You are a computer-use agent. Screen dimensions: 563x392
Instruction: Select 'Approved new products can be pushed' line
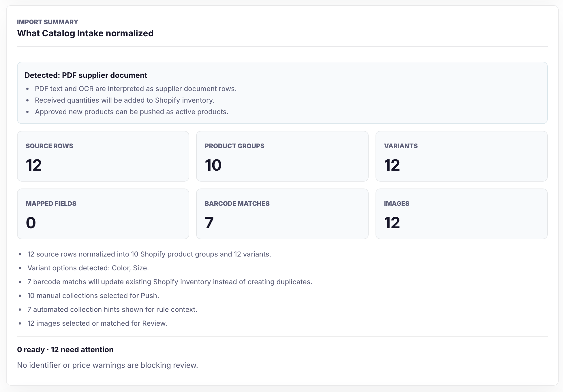coord(132,112)
